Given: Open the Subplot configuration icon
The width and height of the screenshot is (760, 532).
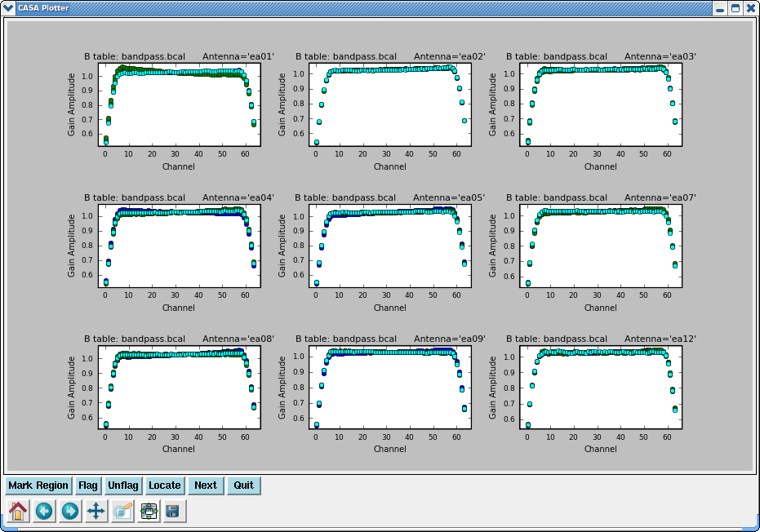Looking at the screenshot, I should 149,512.
